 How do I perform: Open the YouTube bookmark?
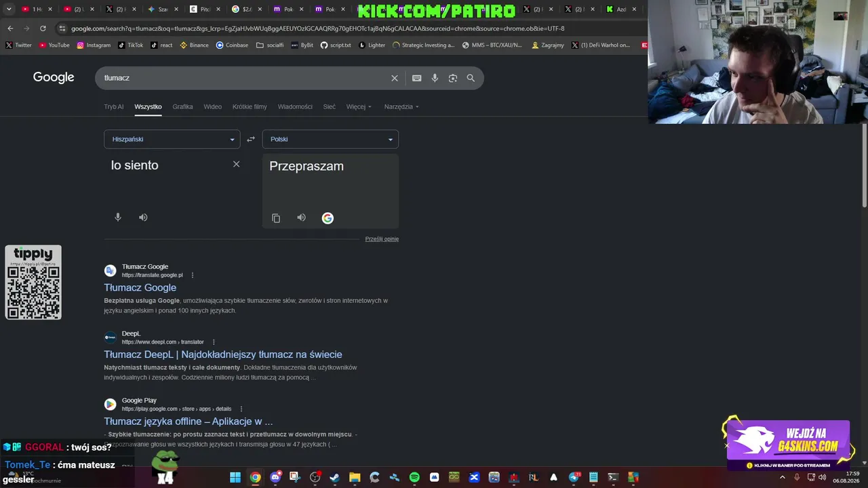[54, 45]
